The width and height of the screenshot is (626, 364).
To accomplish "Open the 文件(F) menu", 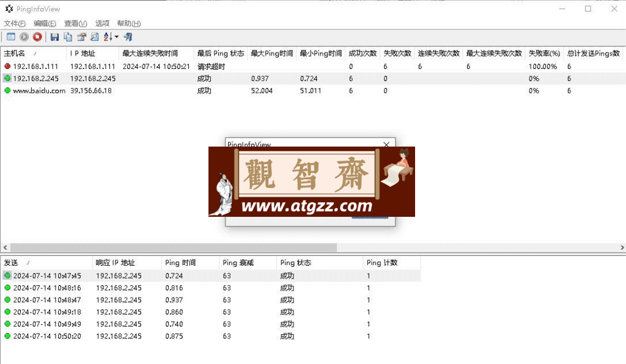I will pos(15,24).
